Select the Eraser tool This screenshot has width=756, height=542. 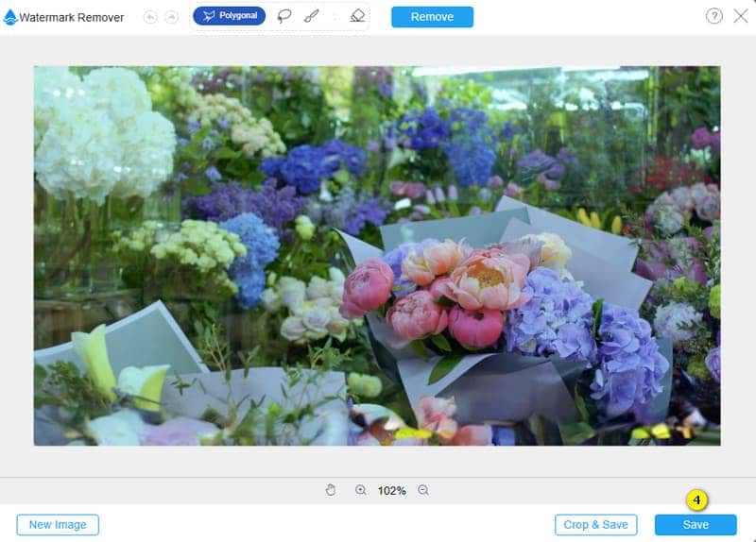coord(356,16)
